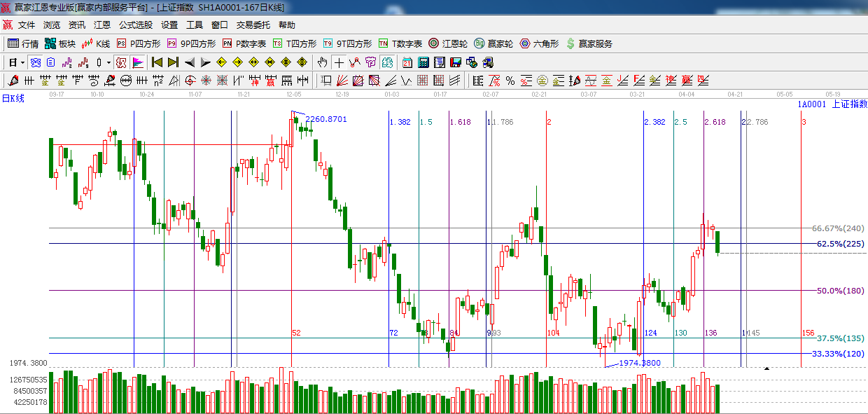Viewport: 868px width, 414px height.
Task: Toggle the highlighted flag chart button
Action: pyautogui.click(x=138, y=62)
